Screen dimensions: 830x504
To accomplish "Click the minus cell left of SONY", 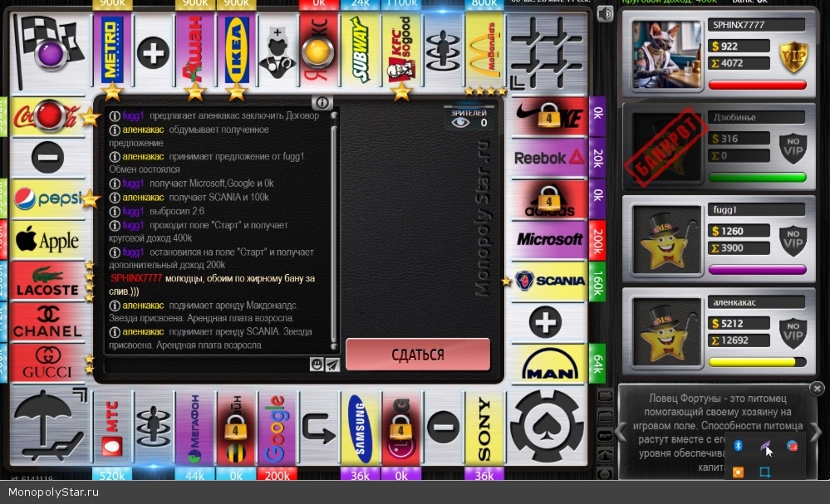I will tap(443, 428).
